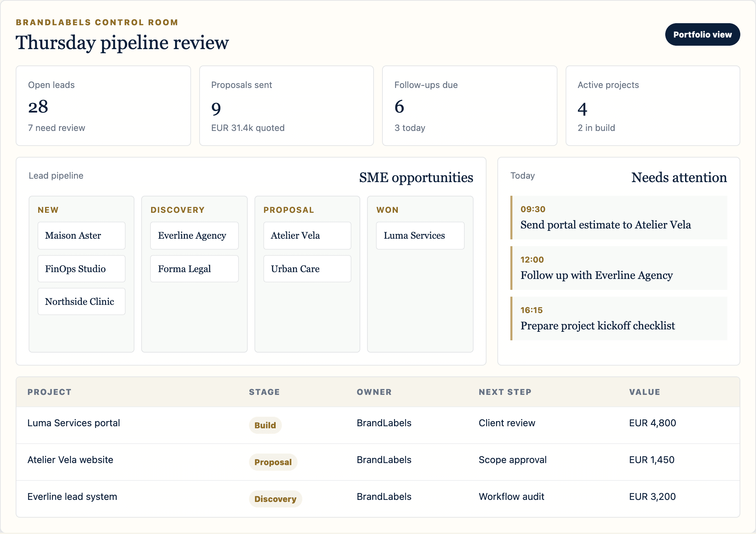Open the Atelier Vela proposal card
756x534 pixels.
pyautogui.click(x=307, y=236)
